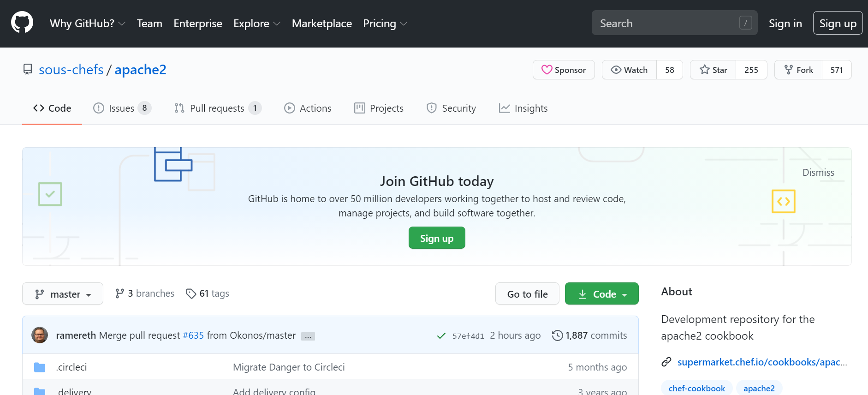Switch to the Issues tab
The width and height of the screenshot is (868, 395).
coord(122,108)
